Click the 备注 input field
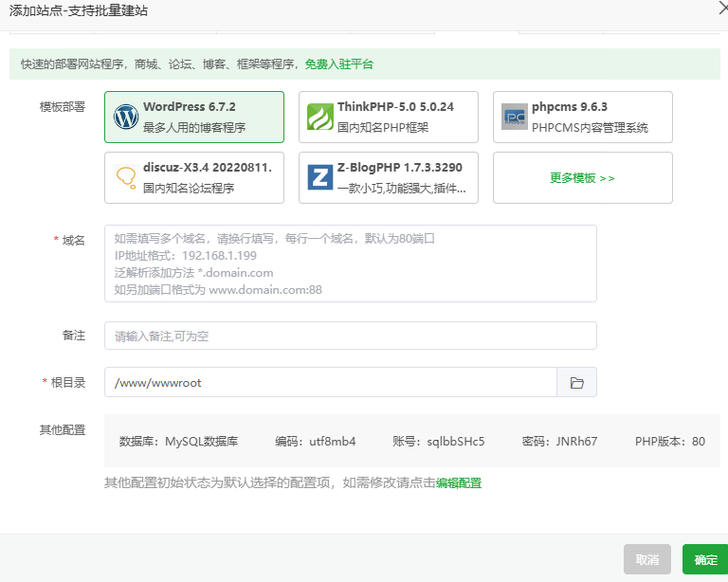Image resolution: width=728 pixels, height=582 pixels. 350,336
